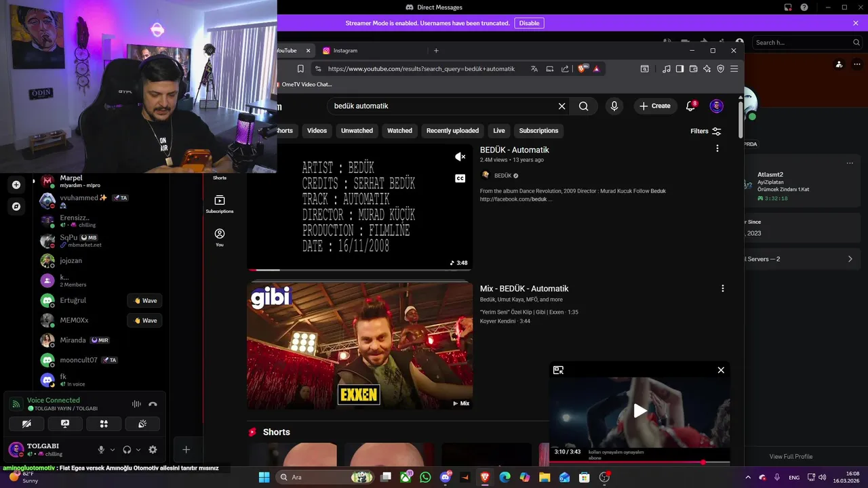Open Brave Shields lion icon
This screenshot has width=868, height=488.
[582, 68]
